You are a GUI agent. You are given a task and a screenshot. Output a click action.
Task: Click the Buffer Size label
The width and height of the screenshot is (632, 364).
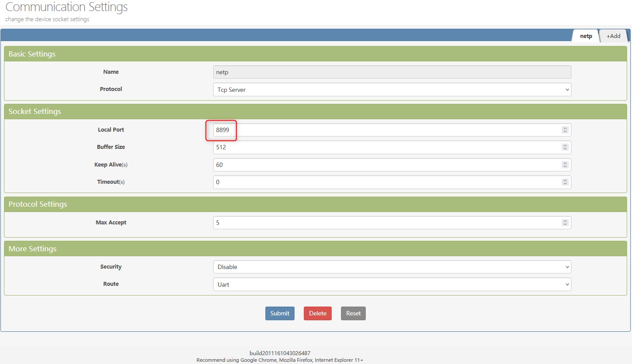(111, 147)
